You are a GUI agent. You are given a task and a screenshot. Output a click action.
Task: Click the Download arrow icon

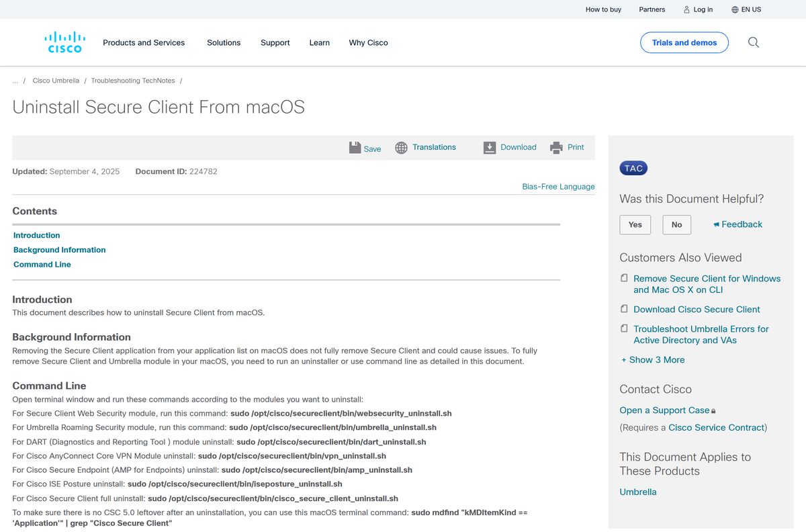point(490,148)
